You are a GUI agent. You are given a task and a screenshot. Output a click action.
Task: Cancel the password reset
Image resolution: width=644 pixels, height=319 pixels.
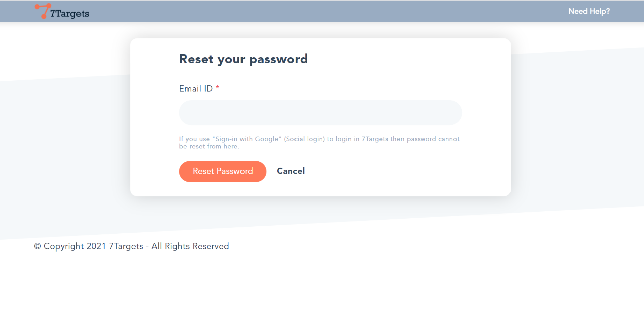click(x=290, y=171)
